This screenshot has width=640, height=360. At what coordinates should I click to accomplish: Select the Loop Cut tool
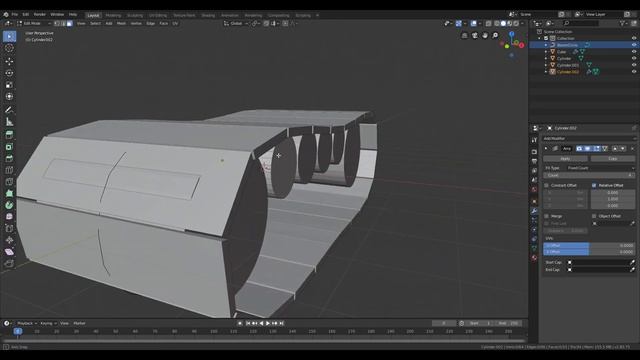click(9, 170)
